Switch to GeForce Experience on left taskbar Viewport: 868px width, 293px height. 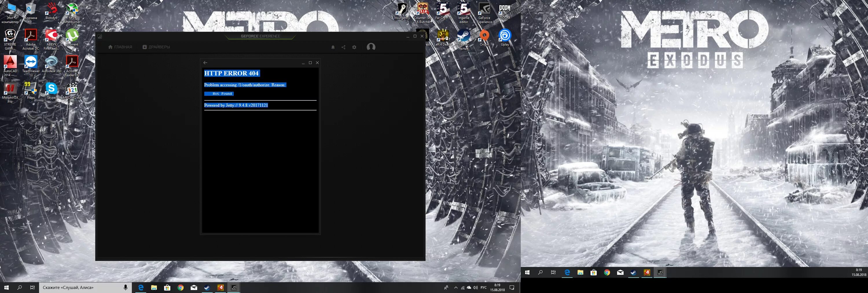click(234, 288)
